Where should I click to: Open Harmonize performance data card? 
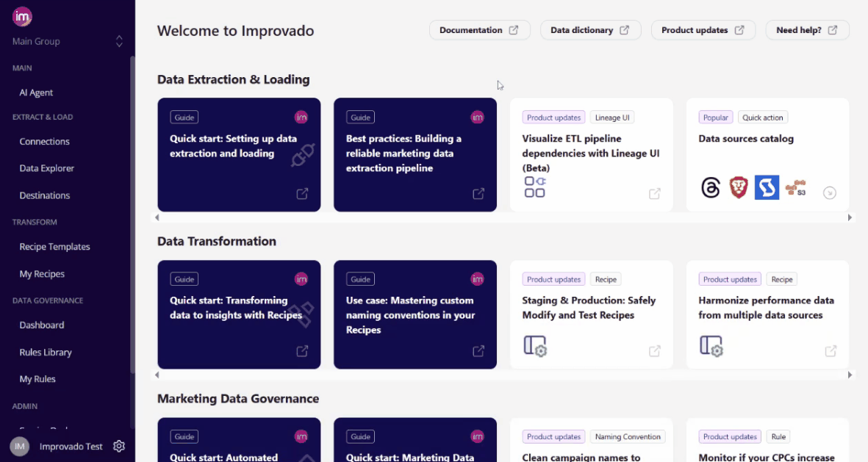[767, 314]
